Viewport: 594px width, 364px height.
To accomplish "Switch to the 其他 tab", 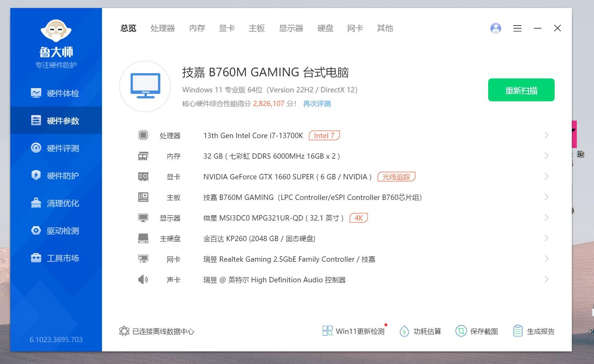I will [385, 28].
